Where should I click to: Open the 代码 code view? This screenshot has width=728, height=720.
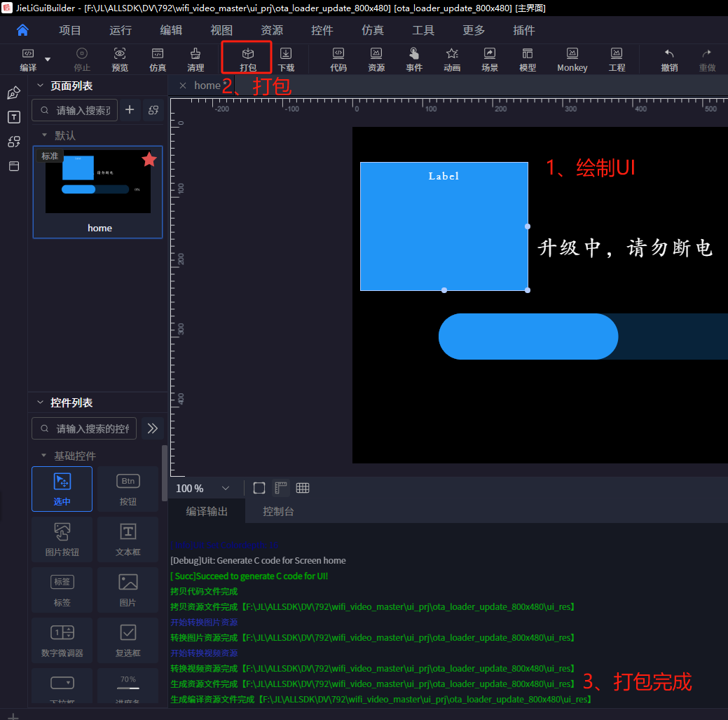point(338,60)
